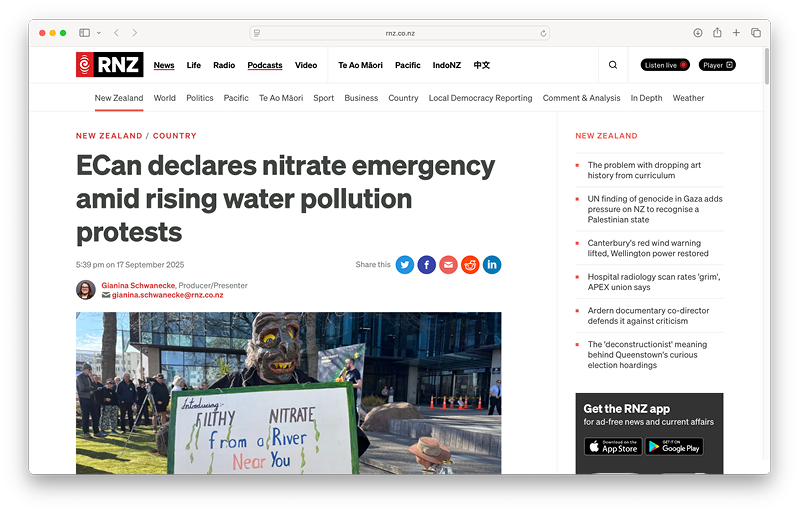Share the article on Reddit
This screenshot has width=800, height=512.
(x=470, y=265)
